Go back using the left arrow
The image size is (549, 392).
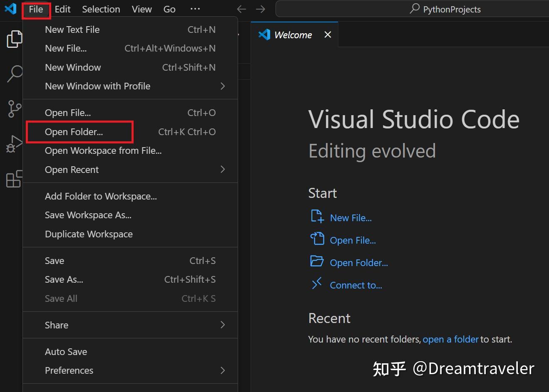(241, 9)
